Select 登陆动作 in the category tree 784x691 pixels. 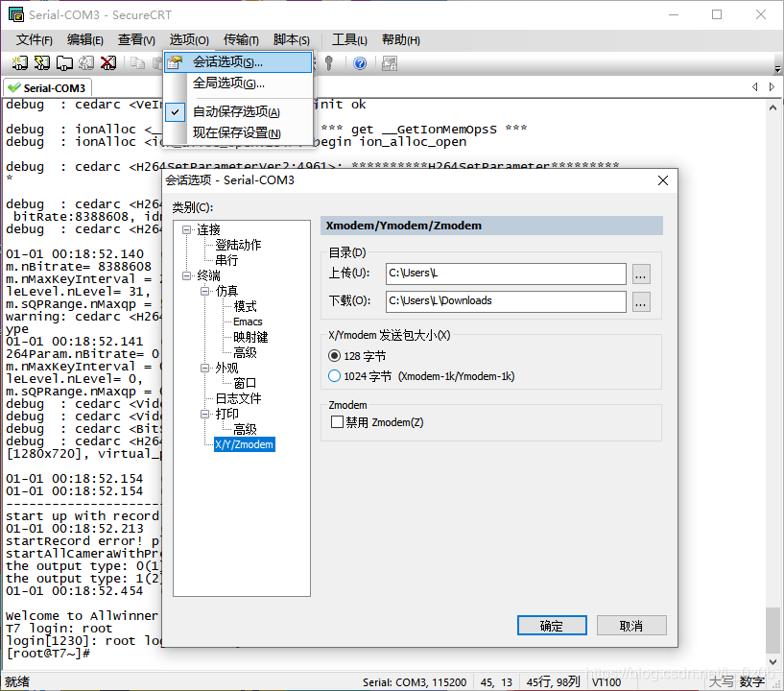[238, 245]
